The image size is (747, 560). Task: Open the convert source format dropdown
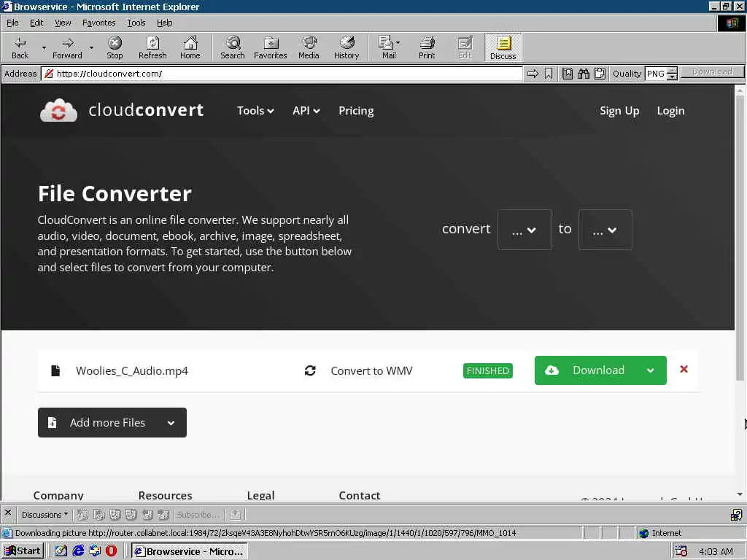(x=525, y=230)
